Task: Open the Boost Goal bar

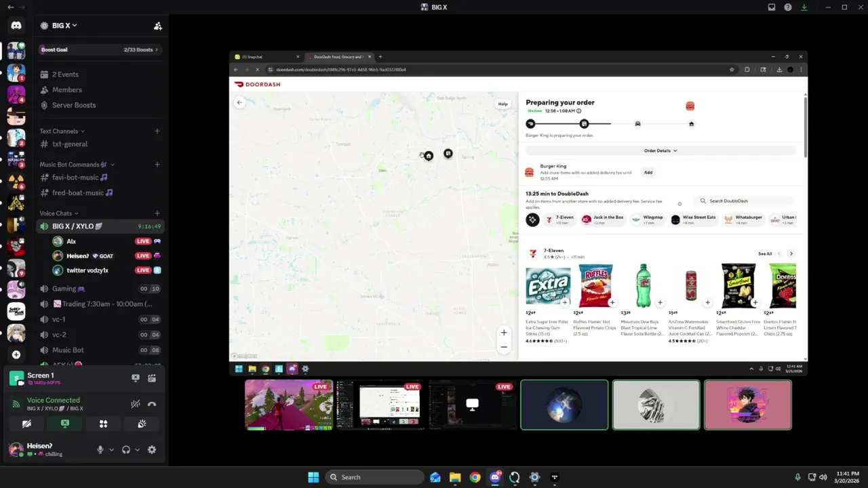Action: (99, 49)
